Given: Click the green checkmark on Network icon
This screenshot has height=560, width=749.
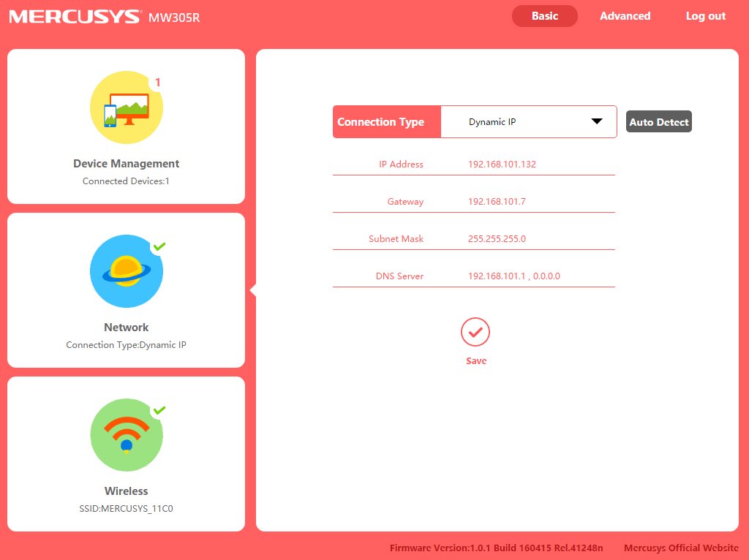Looking at the screenshot, I should coord(159,246).
